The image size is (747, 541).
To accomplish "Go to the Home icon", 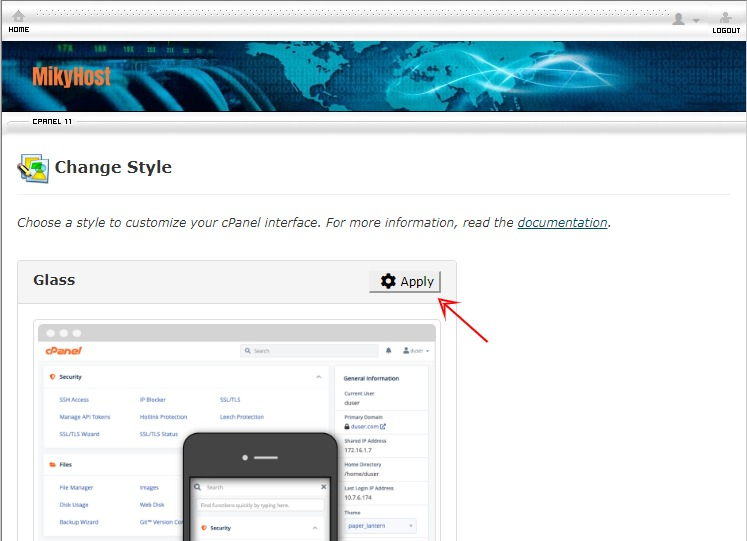I will (x=19, y=17).
